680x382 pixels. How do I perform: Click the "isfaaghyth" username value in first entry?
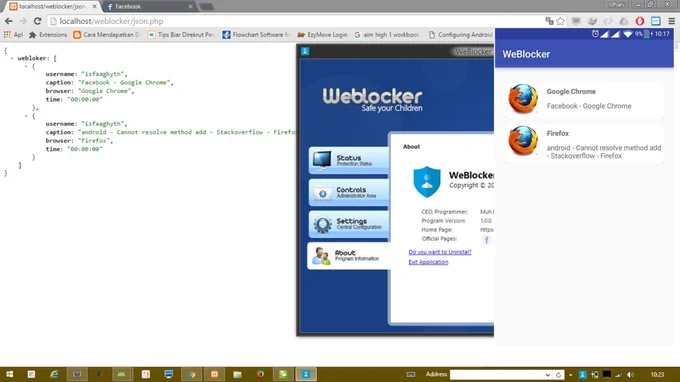104,74
